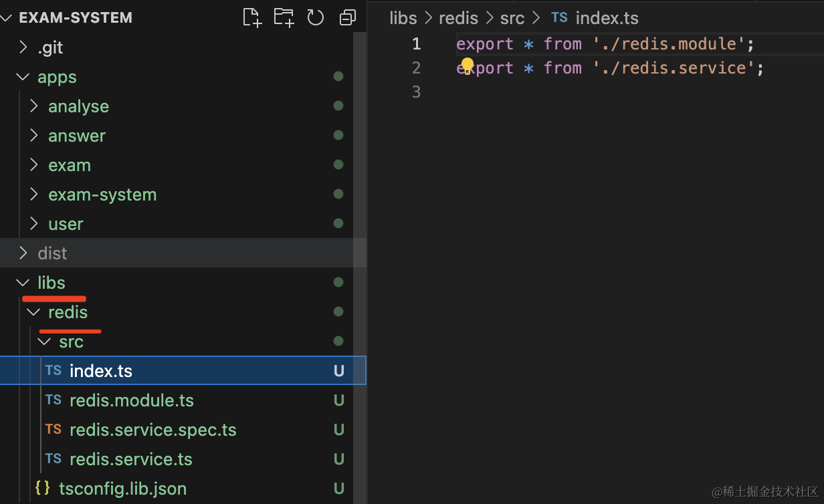Select the index.ts file in explorer
The height and width of the screenshot is (504, 824).
click(100, 371)
